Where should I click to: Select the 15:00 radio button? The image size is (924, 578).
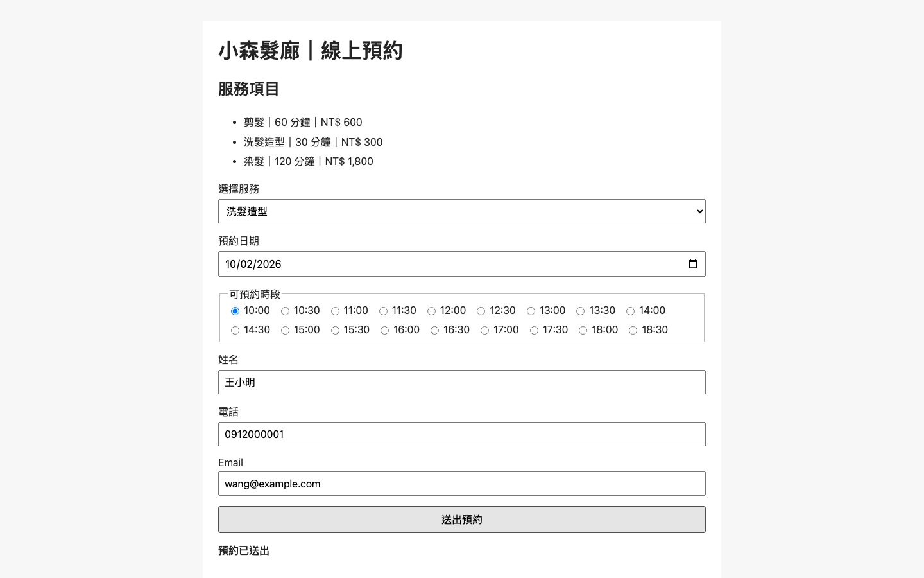coord(285,330)
